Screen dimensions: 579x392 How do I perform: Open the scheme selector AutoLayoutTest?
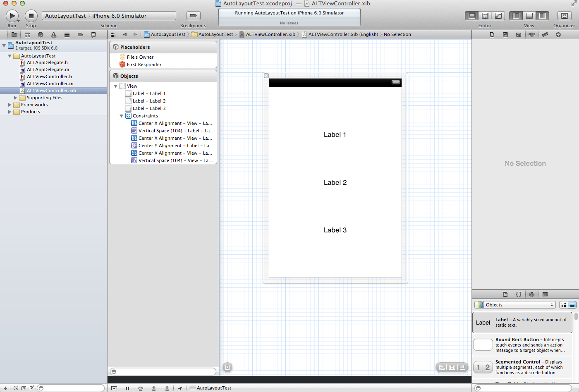click(x=65, y=16)
